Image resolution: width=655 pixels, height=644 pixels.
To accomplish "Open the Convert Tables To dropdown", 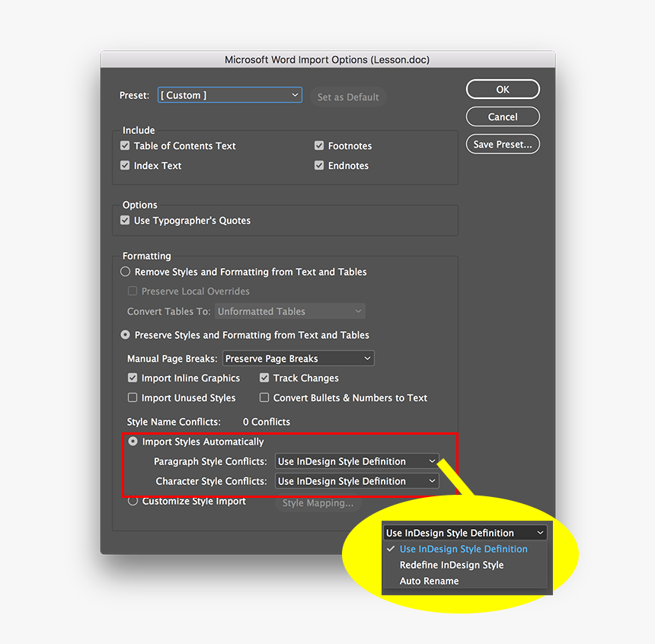I will [x=290, y=311].
